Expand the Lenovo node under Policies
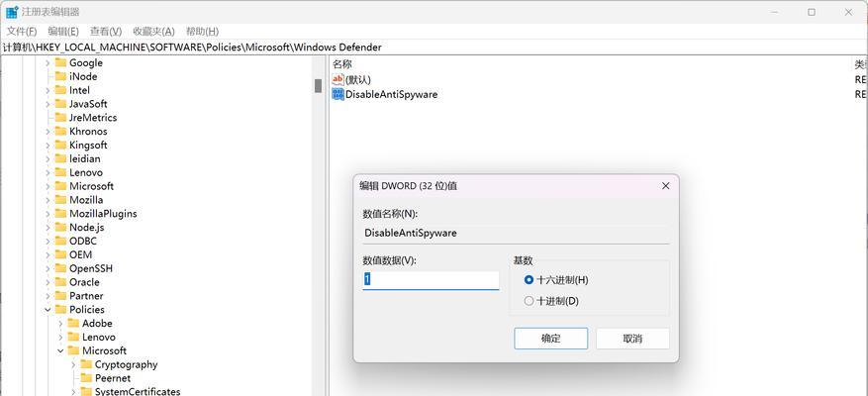Viewport: 868px width, 396px height. click(61, 337)
